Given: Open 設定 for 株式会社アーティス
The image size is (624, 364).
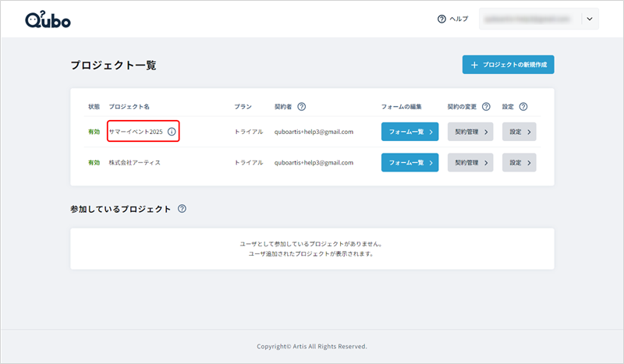Looking at the screenshot, I should (x=519, y=162).
